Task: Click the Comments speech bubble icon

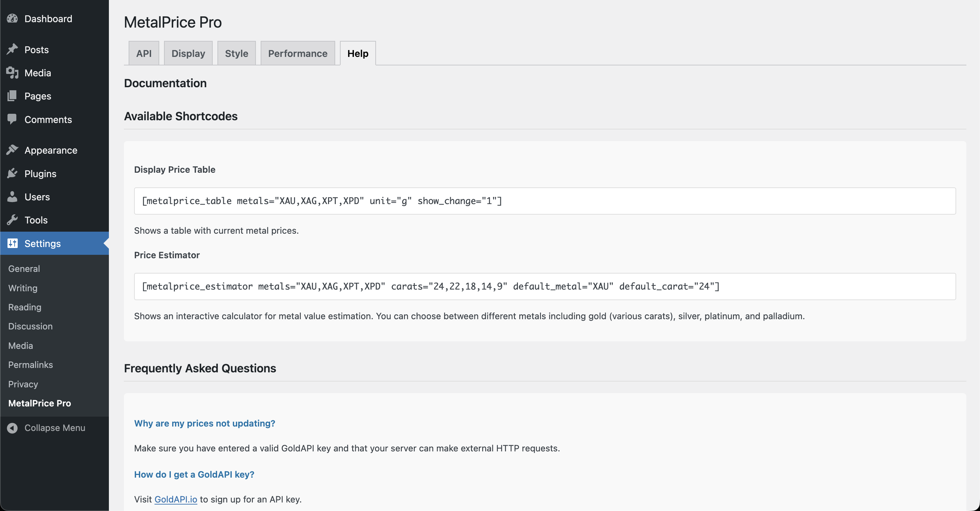Action: tap(12, 119)
